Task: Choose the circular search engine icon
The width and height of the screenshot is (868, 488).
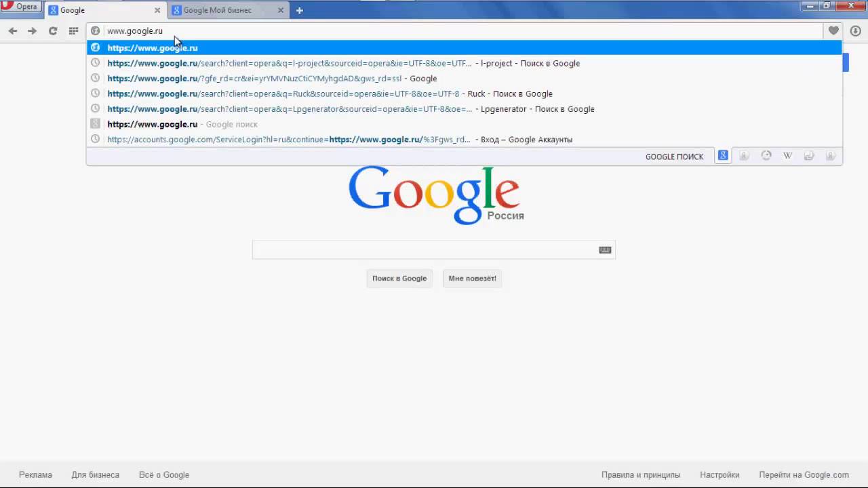Action: pyautogui.click(x=766, y=156)
